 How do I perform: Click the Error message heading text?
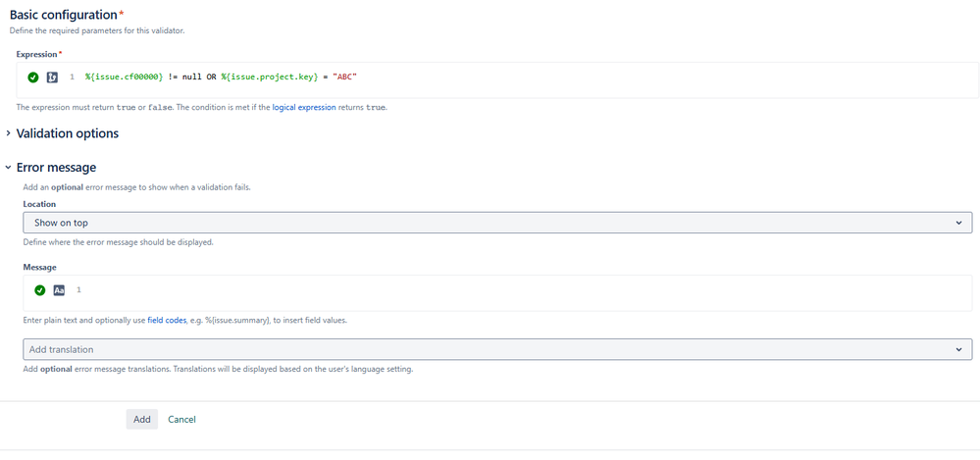pyautogui.click(x=56, y=168)
